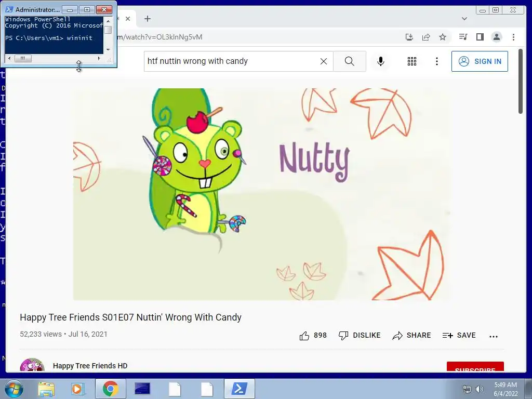Share this page from the address bar
The height and width of the screenshot is (399, 532).
coord(426,37)
